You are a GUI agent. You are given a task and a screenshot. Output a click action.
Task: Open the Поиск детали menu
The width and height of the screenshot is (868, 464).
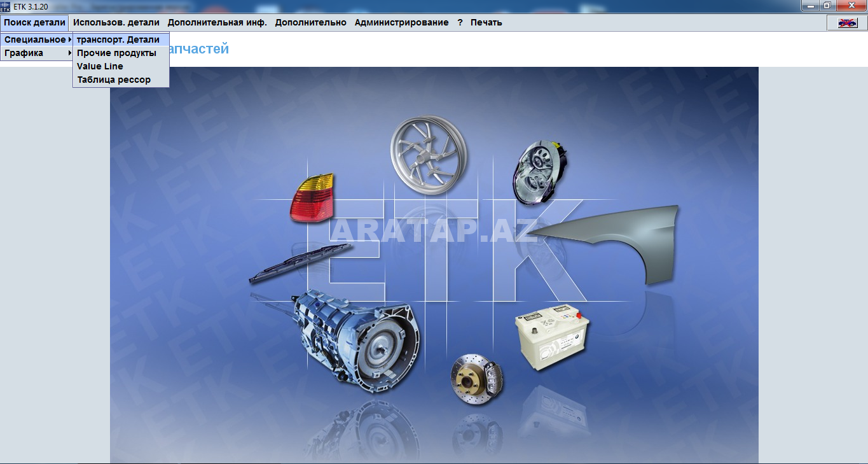[x=35, y=22]
